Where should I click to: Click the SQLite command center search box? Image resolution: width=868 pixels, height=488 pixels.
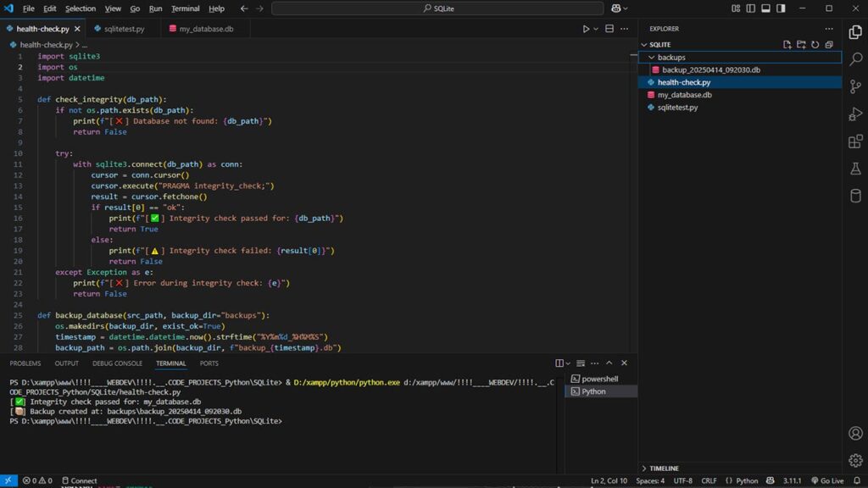click(437, 8)
